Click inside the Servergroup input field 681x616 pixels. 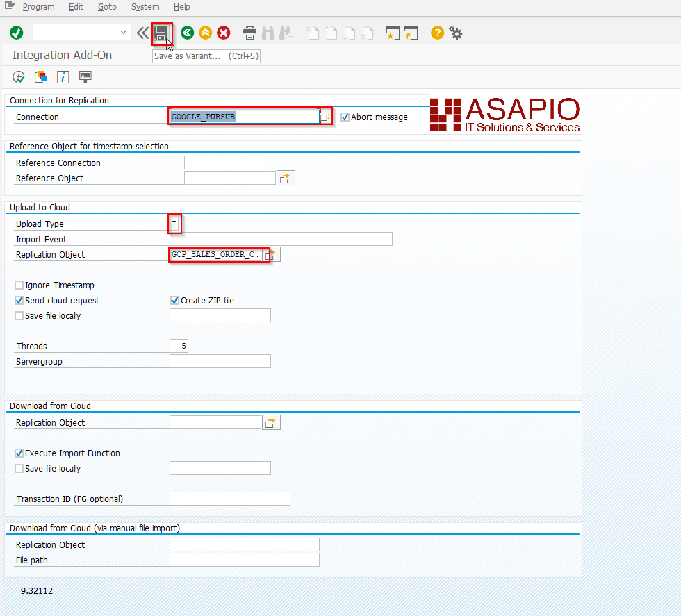220,360
